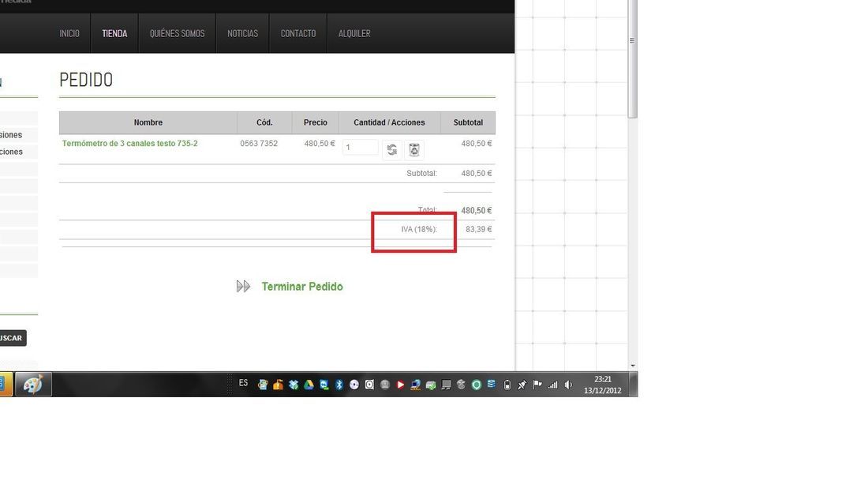
Task: Click the network signal bars icon
Action: tap(552, 385)
